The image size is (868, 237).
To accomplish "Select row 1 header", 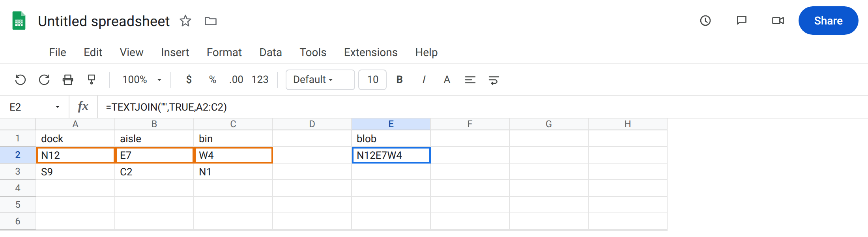I will [x=18, y=138].
